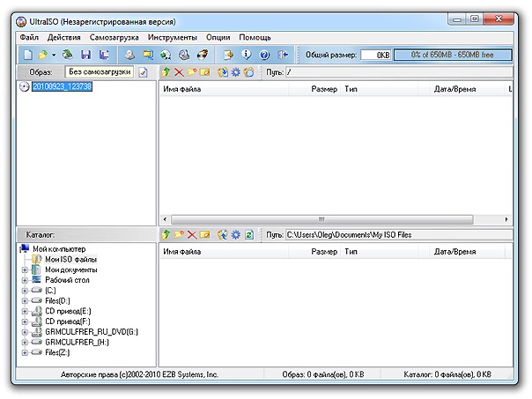Click the catalog path field C:\Users\Oleg\Documents\My ISO Files
The image size is (532, 399).
(x=399, y=234)
